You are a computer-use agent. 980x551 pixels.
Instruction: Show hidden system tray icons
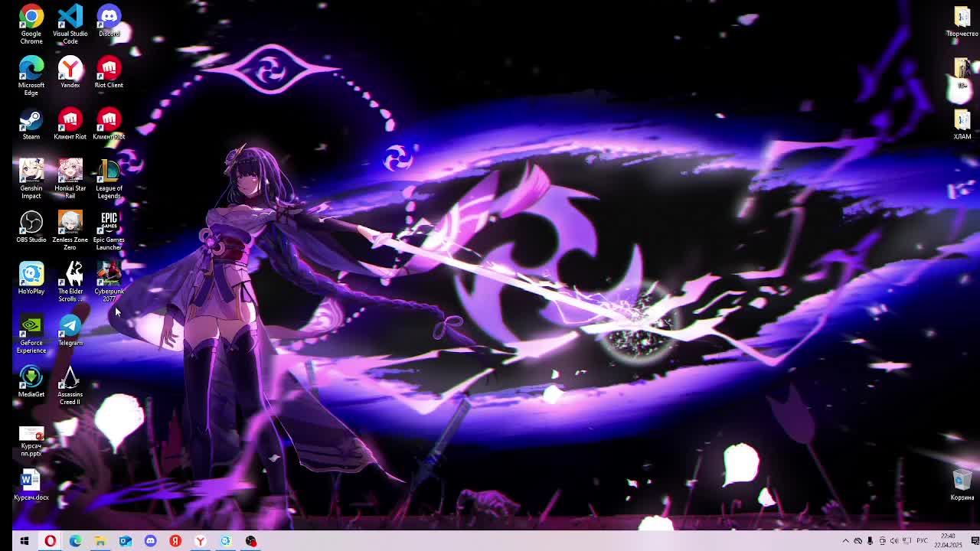(x=845, y=541)
